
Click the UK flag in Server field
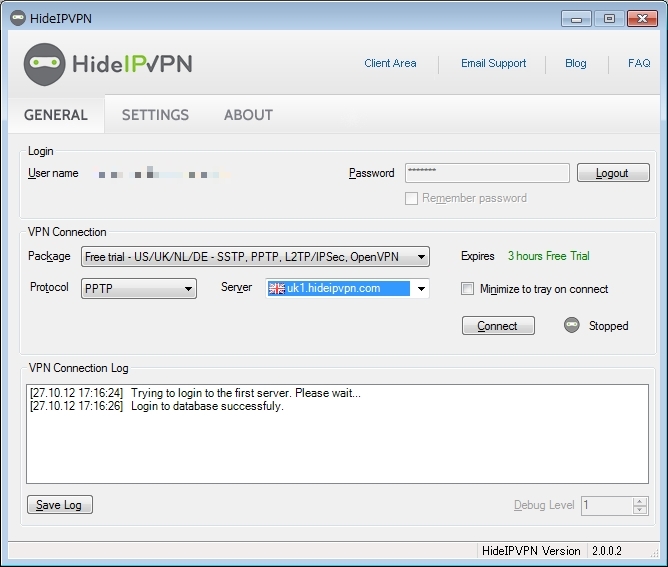[x=276, y=288]
